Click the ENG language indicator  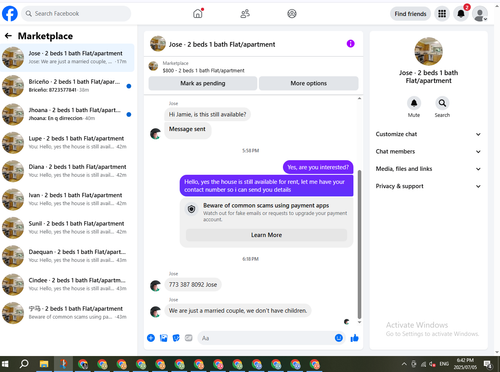(444, 364)
